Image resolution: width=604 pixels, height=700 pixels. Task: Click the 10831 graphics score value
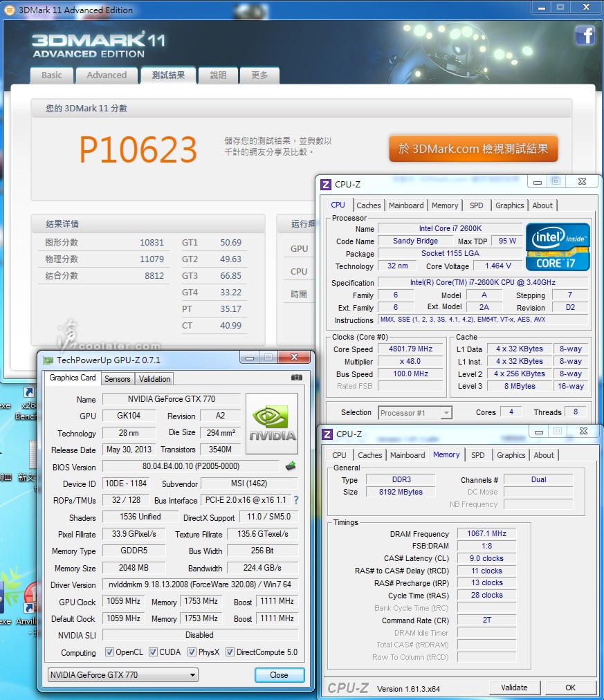[x=152, y=242]
